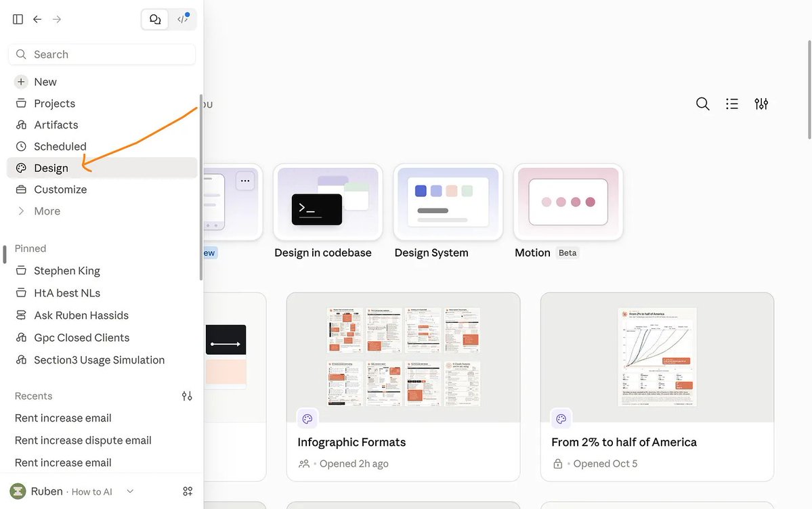Switch to chat mode toggle
812x509 pixels.
(x=155, y=19)
